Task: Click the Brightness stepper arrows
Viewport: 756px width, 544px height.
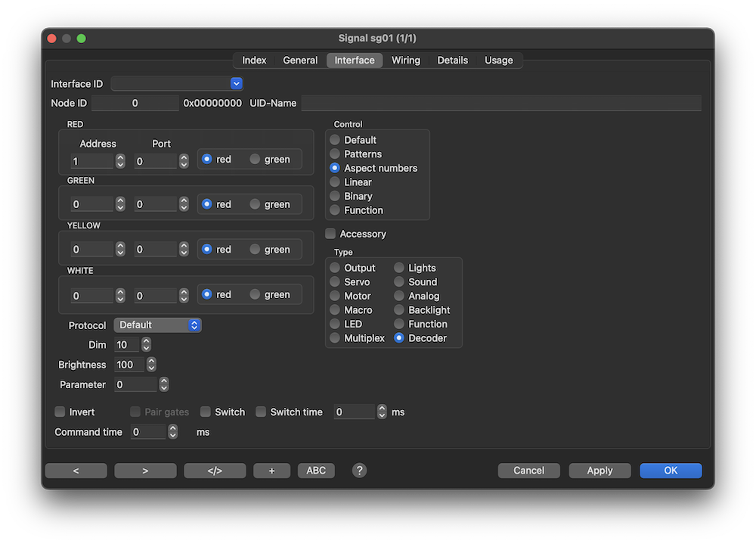Action: pos(151,365)
